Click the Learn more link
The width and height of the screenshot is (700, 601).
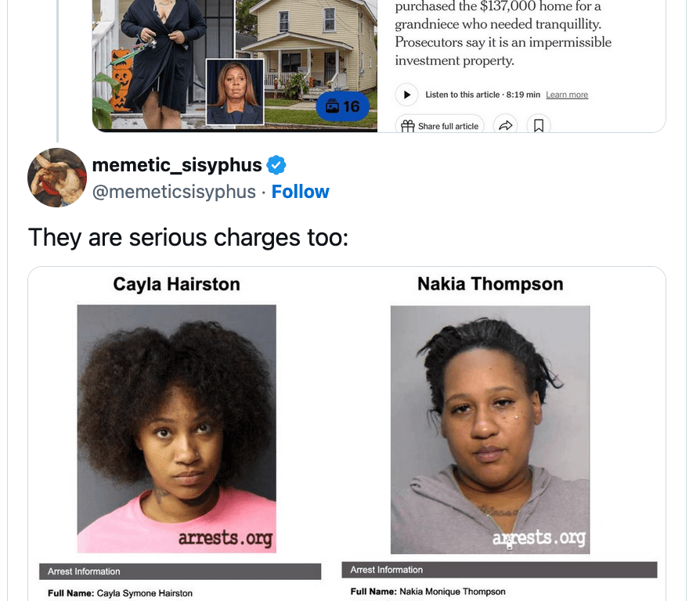[x=567, y=95]
